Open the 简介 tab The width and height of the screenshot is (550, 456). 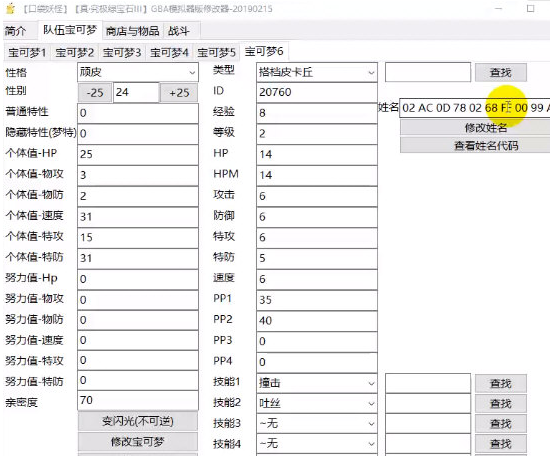click(16, 31)
